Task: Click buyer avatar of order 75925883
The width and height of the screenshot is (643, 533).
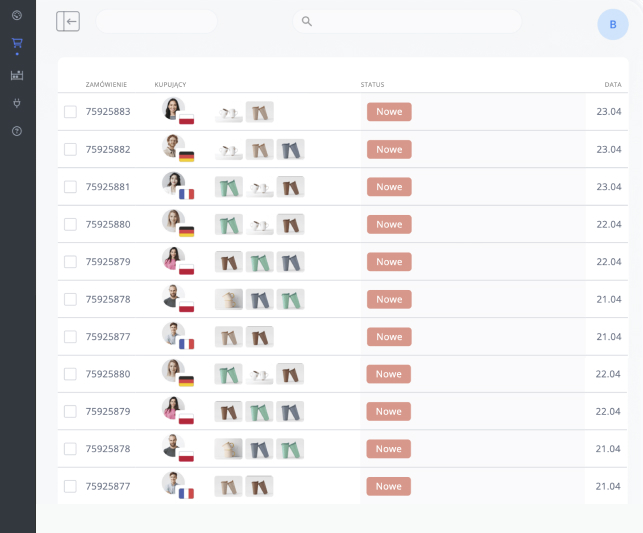Action: click(x=174, y=109)
